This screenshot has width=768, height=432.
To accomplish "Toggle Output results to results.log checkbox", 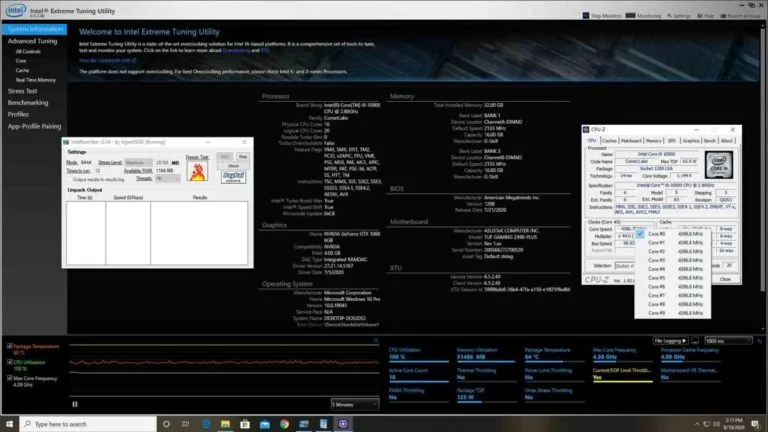I will [x=70, y=180].
